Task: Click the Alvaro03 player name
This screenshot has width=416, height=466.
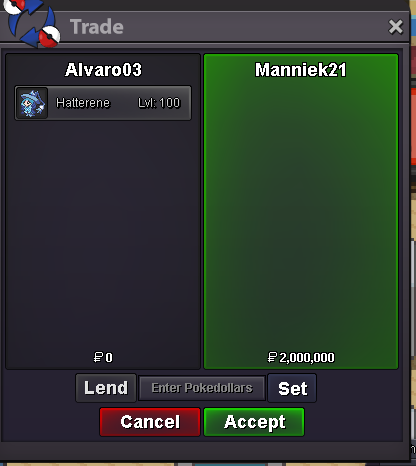Action: click(103, 70)
